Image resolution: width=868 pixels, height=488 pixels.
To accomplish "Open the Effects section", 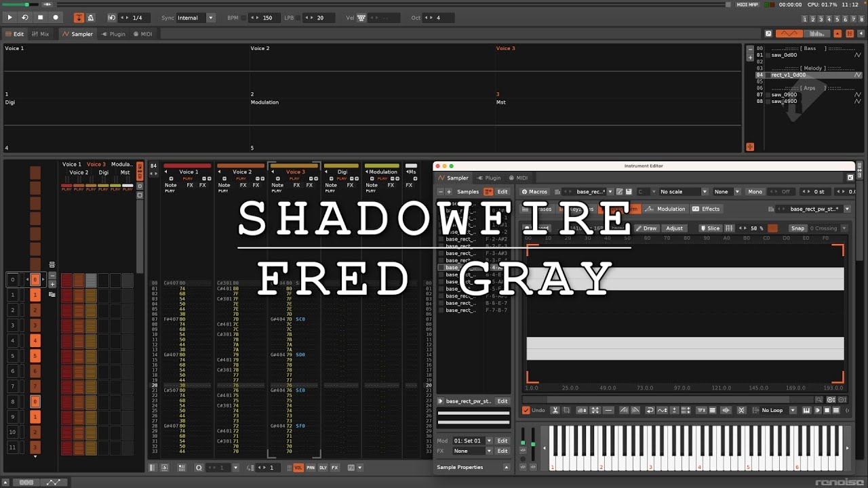I will [x=706, y=209].
